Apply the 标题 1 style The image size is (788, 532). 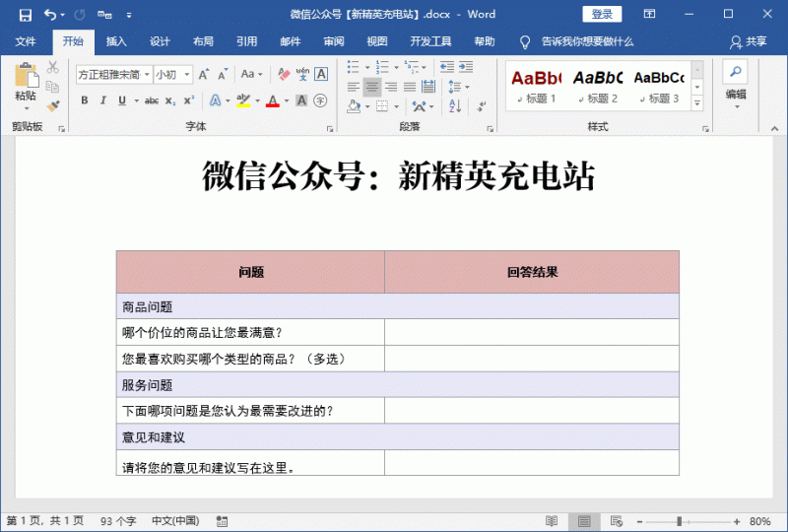536,86
